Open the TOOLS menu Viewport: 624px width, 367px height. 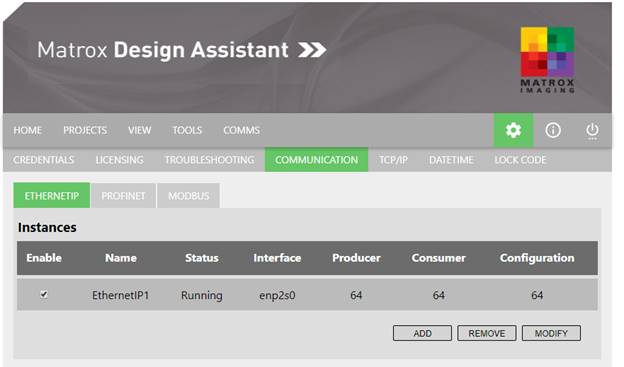tap(187, 130)
